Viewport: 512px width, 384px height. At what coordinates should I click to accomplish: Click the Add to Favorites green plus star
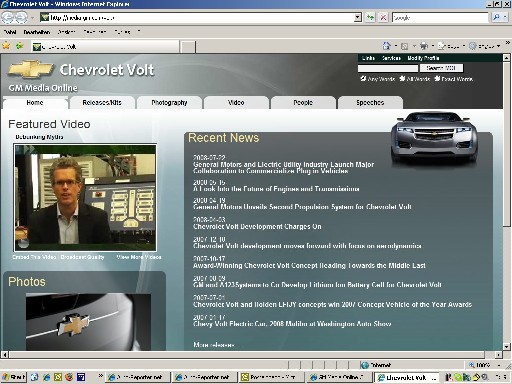pos(20,45)
